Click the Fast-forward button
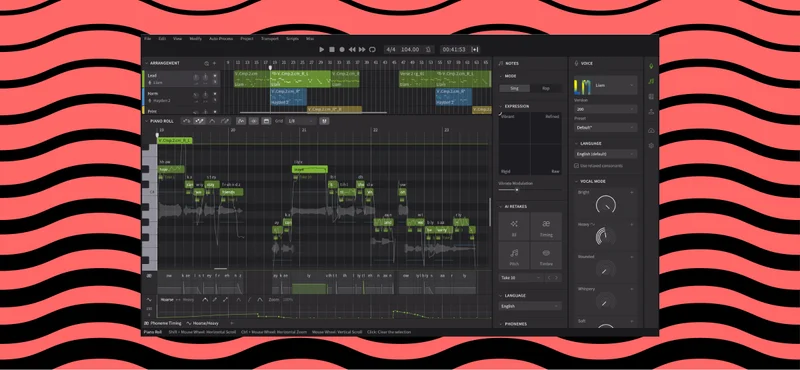Image resolution: width=800 pixels, height=370 pixels. [362, 50]
